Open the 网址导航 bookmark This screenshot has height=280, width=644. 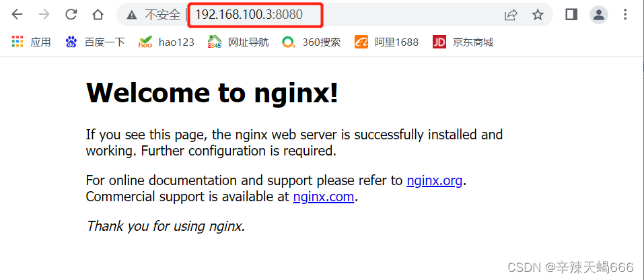(x=238, y=42)
